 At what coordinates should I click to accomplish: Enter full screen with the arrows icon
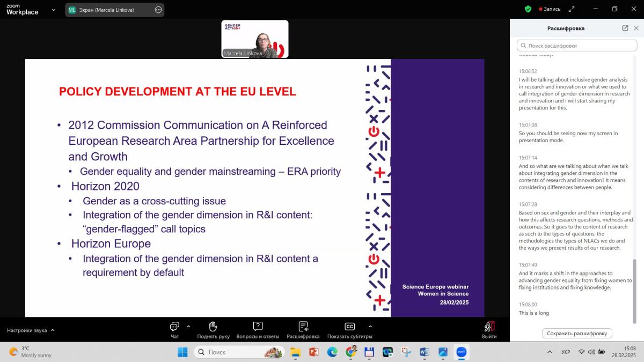pos(572,9)
